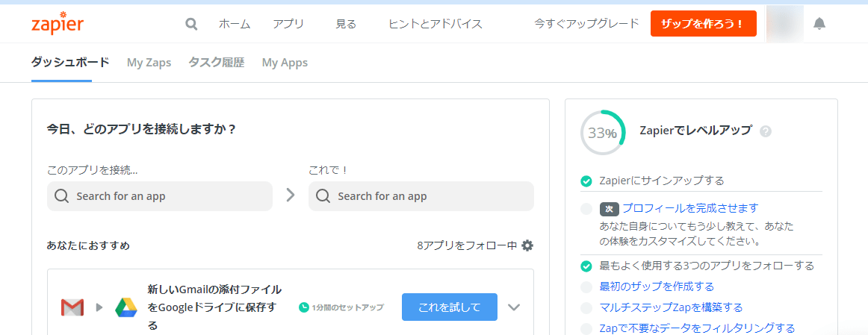Expand the Gmail to Google Drive zap chevron
The width and height of the screenshot is (868, 335).
pyautogui.click(x=514, y=307)
